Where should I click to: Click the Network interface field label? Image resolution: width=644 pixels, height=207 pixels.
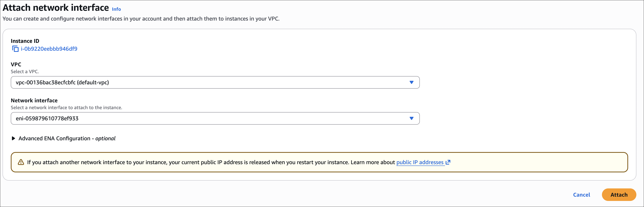coord(34,101)
